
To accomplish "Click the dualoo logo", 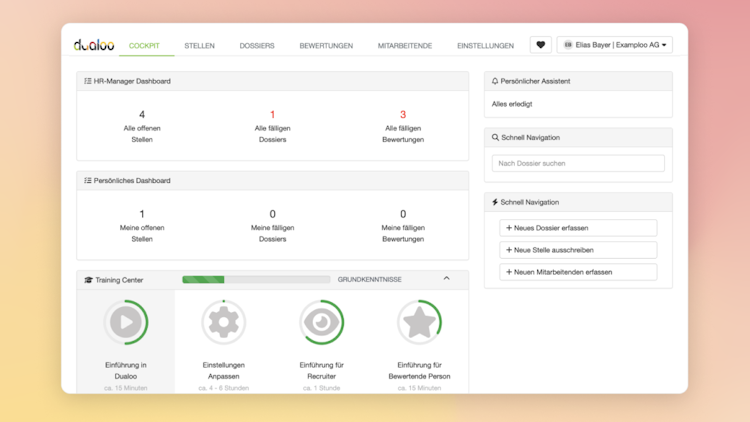I will tap(94, 45).
